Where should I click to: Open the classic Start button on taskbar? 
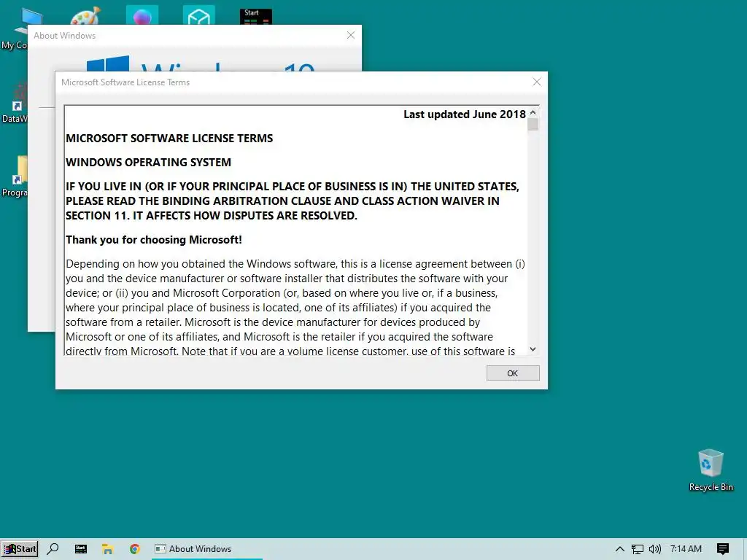click(20, 548)
